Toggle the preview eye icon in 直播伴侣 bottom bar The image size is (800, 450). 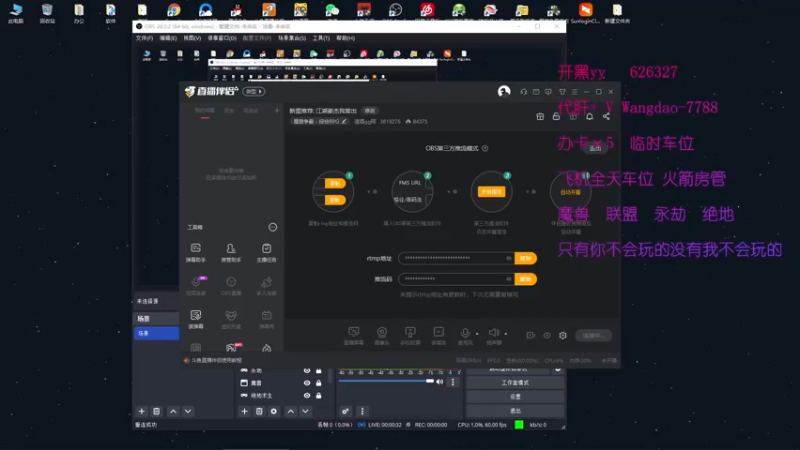click(547, 335)
